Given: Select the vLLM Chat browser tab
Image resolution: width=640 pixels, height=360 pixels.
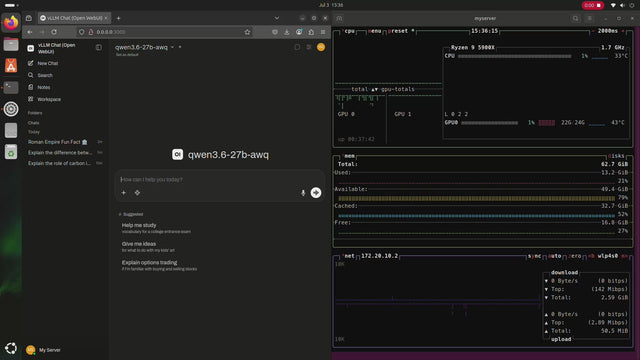Looking at the screenshot, I should [74, 18].
